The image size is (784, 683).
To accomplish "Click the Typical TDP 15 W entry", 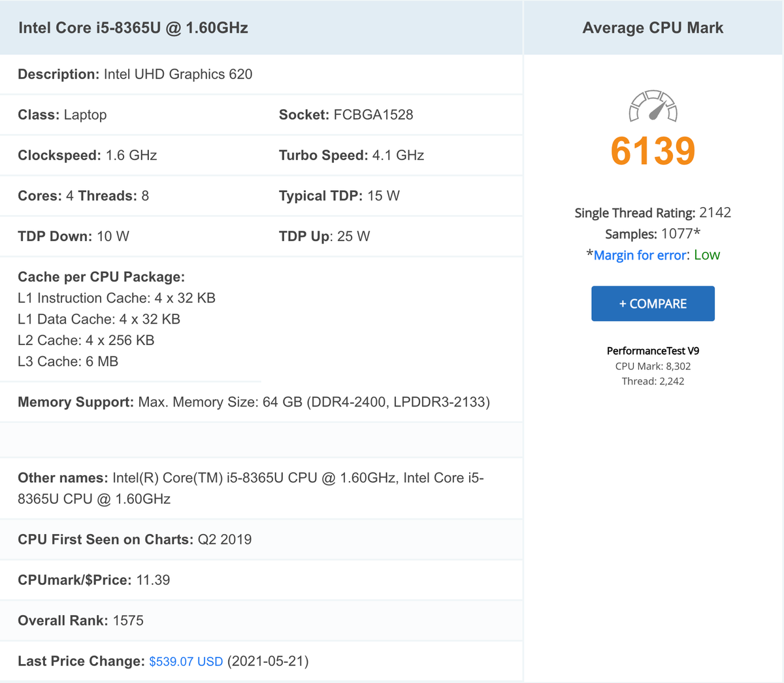I will pyautogui.click(x=339, y=196).
